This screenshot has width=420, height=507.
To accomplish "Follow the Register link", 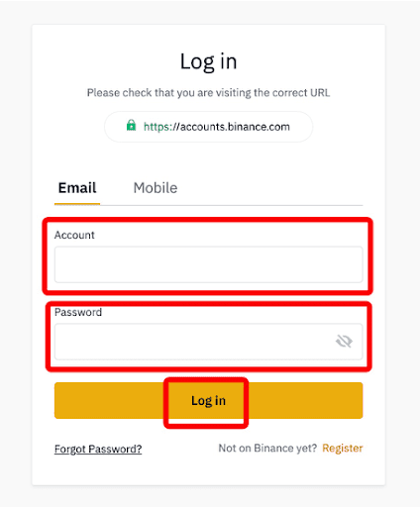I will click(343, 449).
